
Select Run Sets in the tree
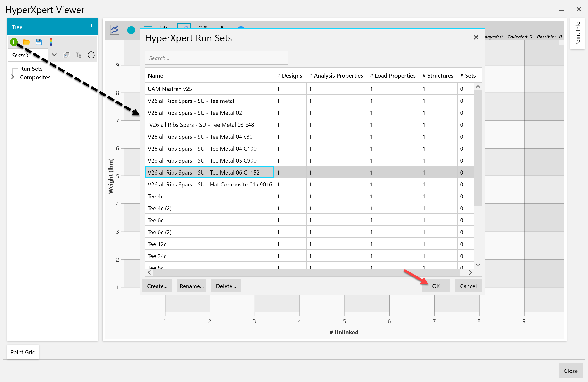pos(31,69)
